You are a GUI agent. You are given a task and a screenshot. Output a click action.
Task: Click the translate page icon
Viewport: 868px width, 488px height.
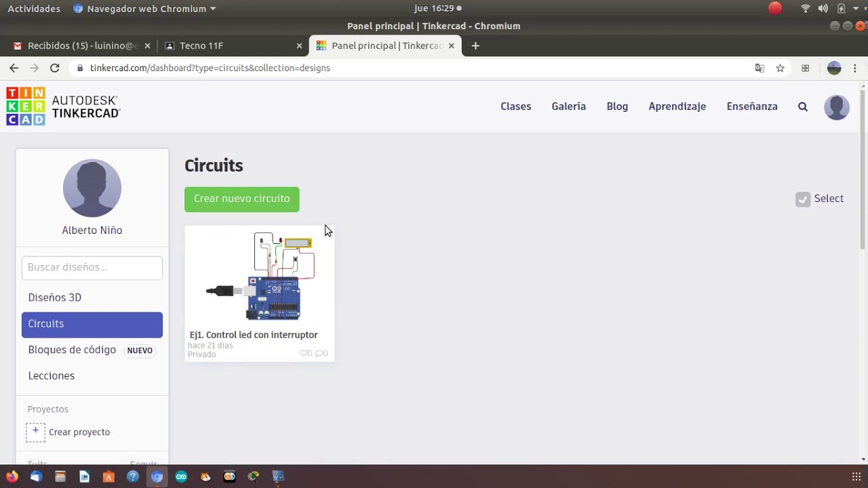click(x=759, y=68)
